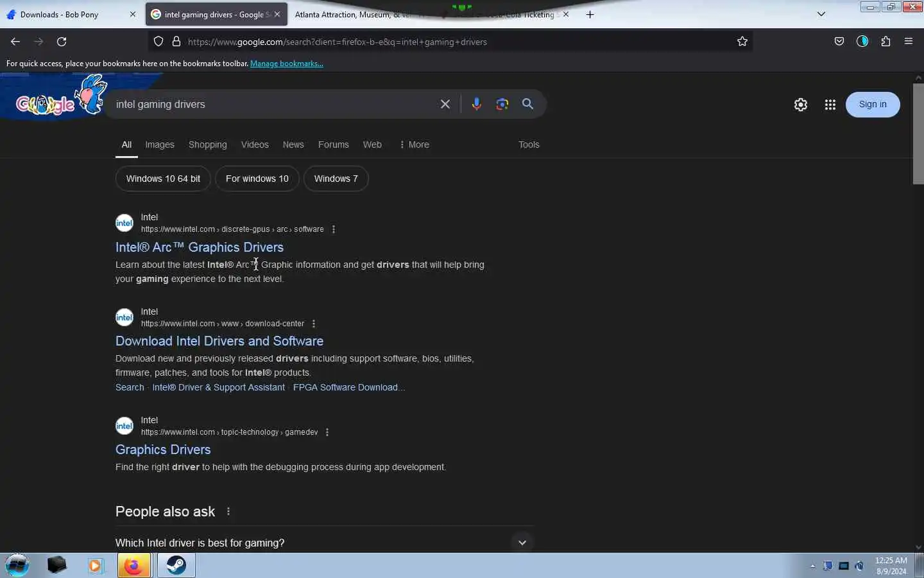Image resolution: width=924 pixels, height=578 pixels.
Task: Select the Videos results tab
Action: pos(255,144)
